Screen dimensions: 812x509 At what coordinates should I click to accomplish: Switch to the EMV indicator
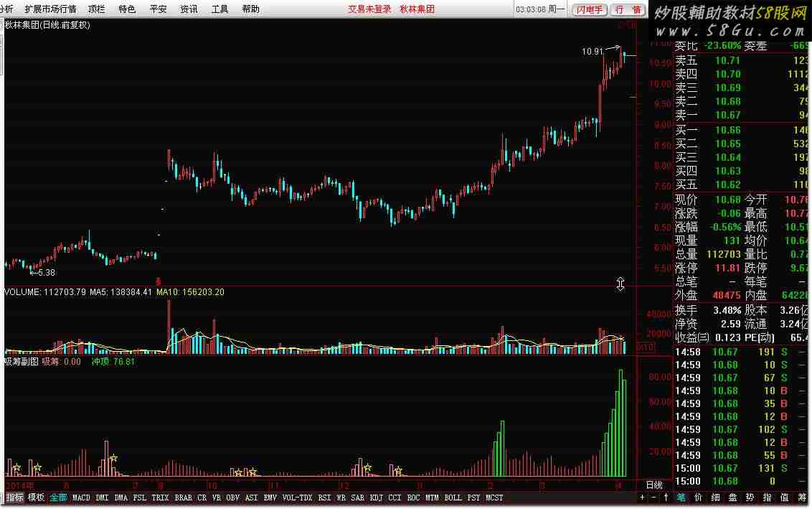point(270,498)
